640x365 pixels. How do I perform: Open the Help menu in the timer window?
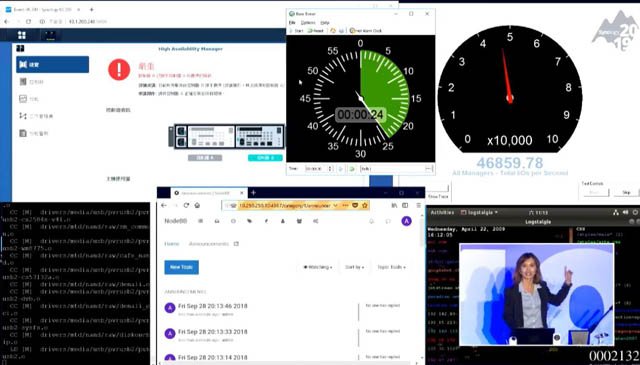coord(325,22)
